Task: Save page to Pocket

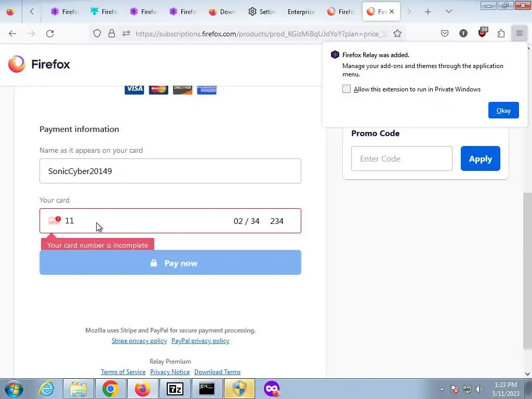Action: (445, 34)
